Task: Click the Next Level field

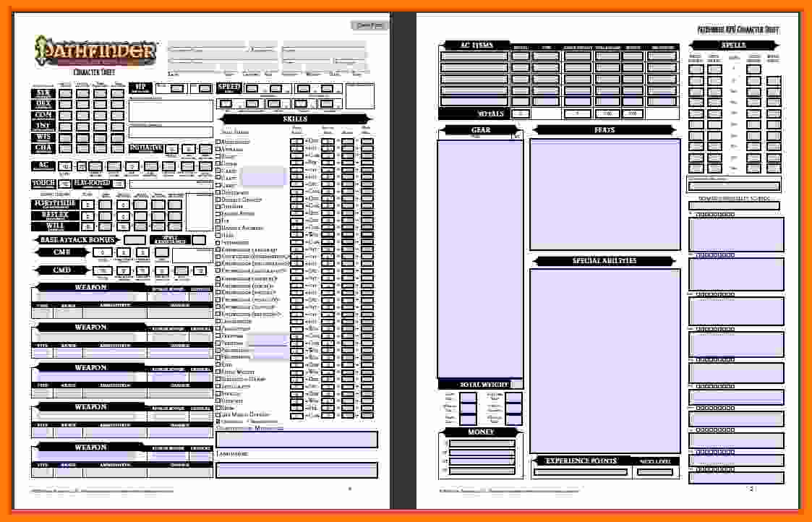Action: (x=655, y=472)
